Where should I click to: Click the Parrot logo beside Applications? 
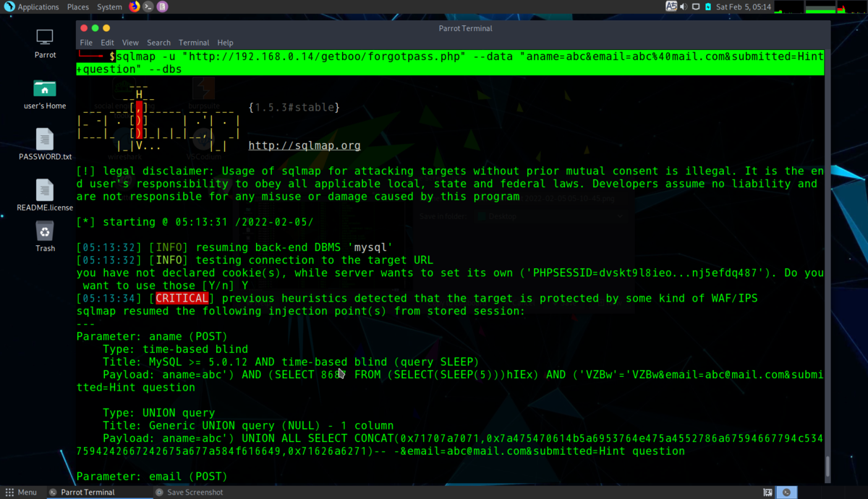click(x=9, y=7)
